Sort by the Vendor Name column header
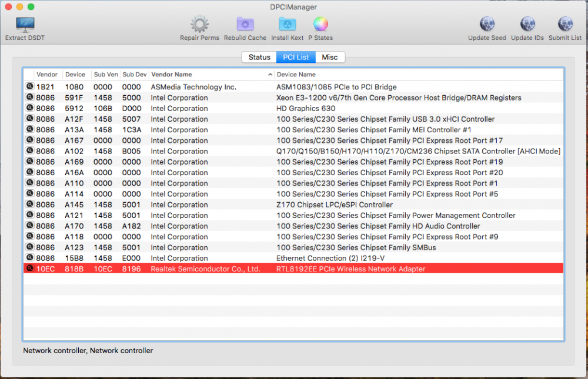This screenshot has height=379, width=588. (211, 74)
